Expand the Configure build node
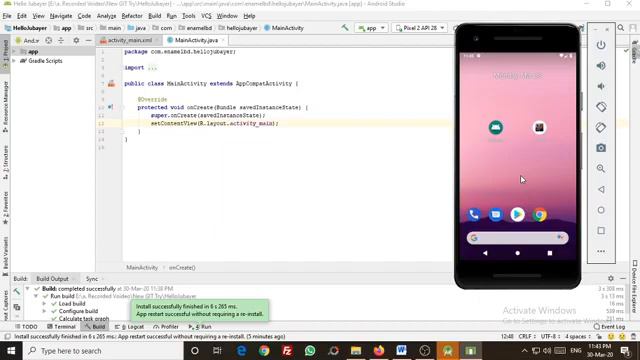The width and height of the screenshot is (640, 360). [x=44, y=311]
